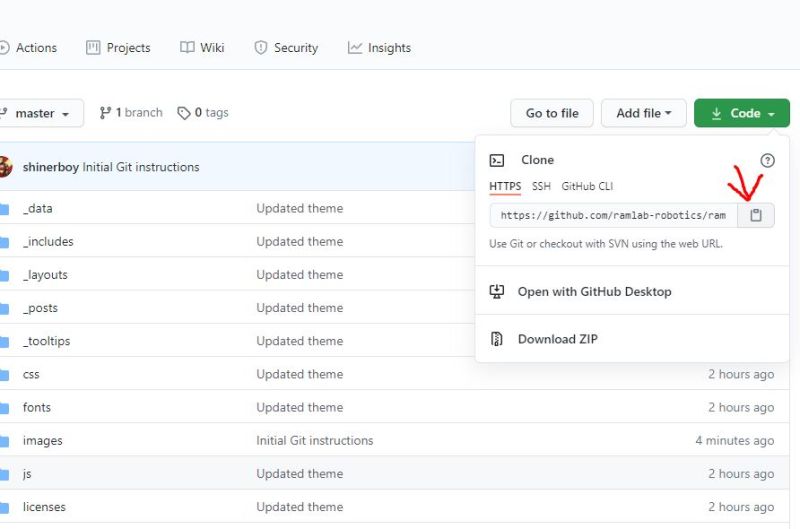Click the Wiki book icon

[187, 47]
